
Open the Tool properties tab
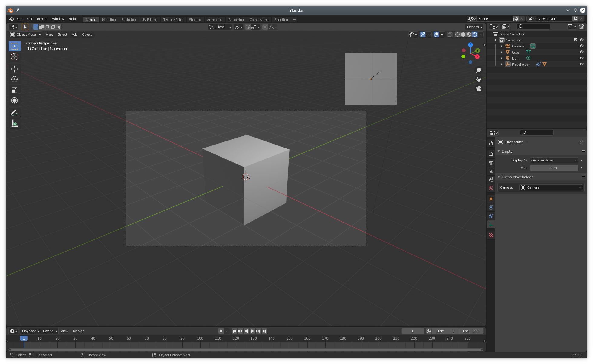coord(491,143)
